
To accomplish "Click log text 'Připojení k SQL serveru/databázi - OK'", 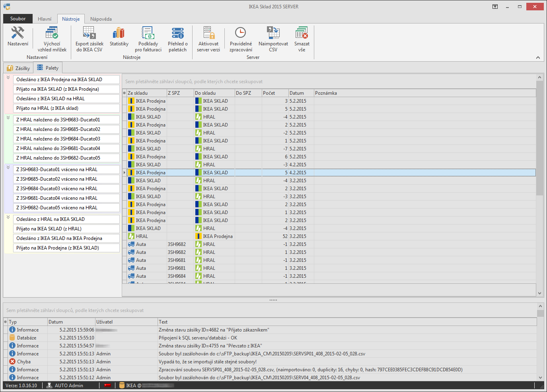I will click(198, 338).
